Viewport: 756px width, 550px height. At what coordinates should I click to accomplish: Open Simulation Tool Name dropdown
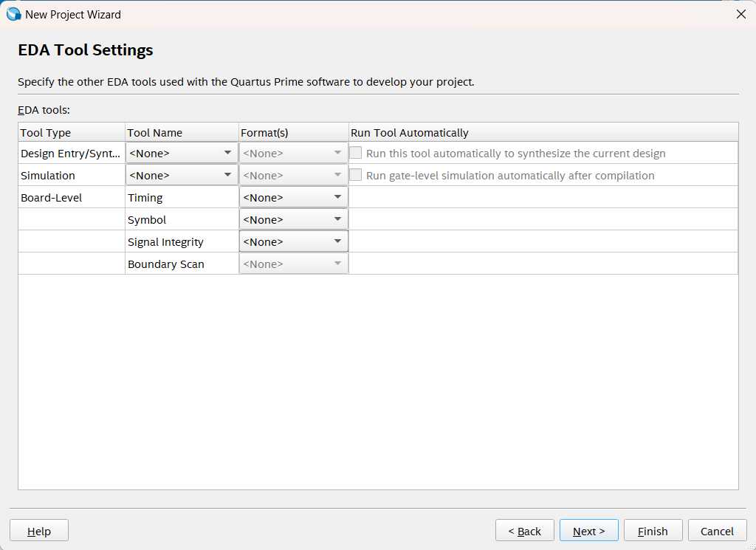tap(182, 176)
